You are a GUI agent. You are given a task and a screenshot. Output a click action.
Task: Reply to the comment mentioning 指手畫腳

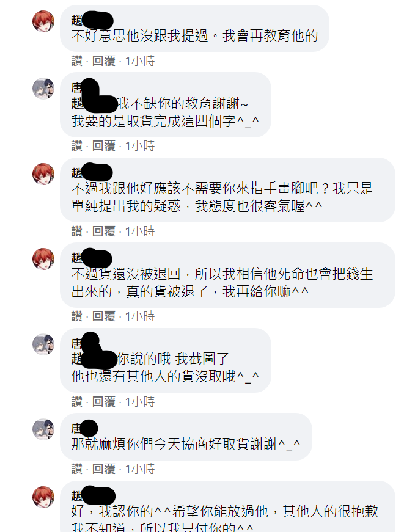pos(104,231)
